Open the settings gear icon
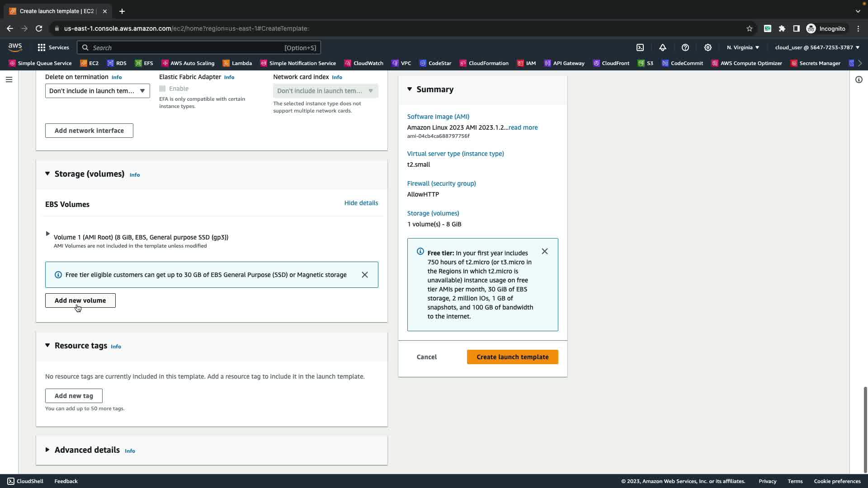The width and height of the screenshot is (868, 488). tap(708, 47)
